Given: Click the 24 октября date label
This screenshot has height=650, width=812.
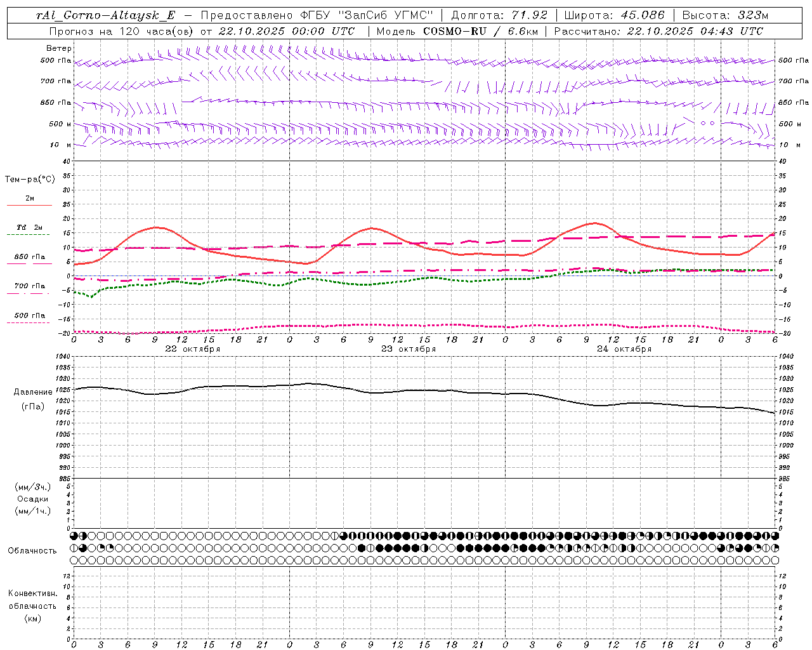Looking at the screenshot, I should 624,349.
